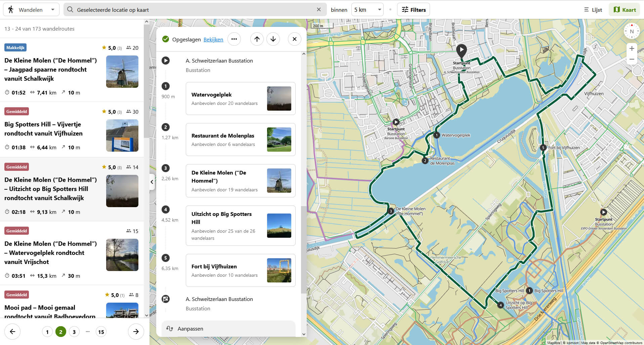Click the downward arrow in the route overlay
644x345 pixels.
coord(273,39)
